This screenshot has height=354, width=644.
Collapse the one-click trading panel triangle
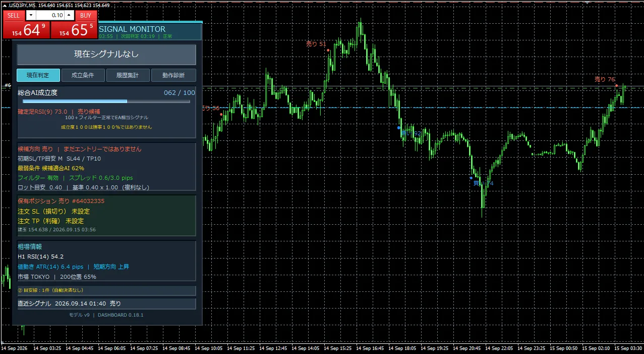click(5, 5)
